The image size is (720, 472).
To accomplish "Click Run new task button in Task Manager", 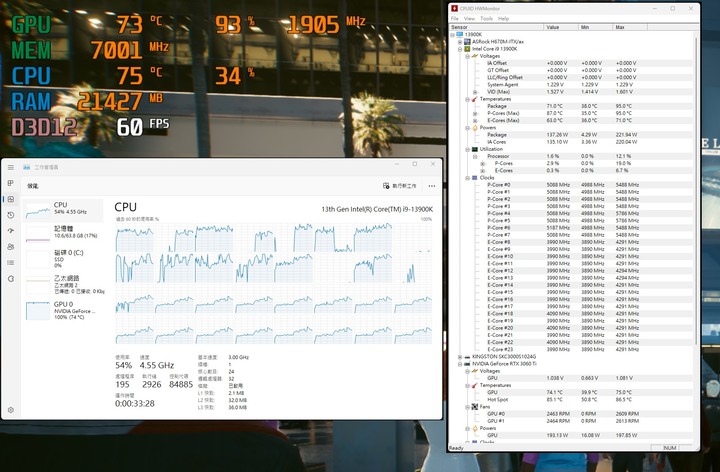I will [x=399, y=186].
